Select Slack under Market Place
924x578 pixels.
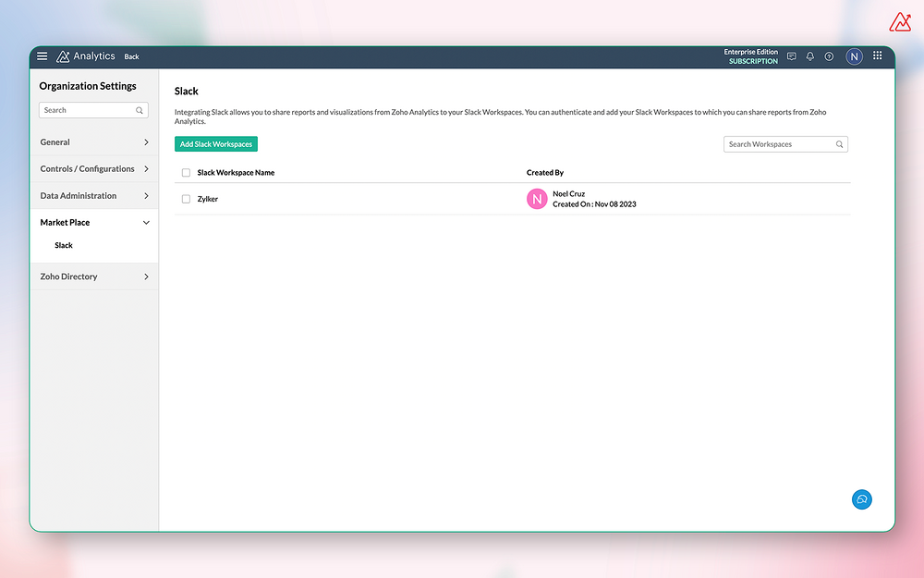pyautogui.click(x=64, y=245)
